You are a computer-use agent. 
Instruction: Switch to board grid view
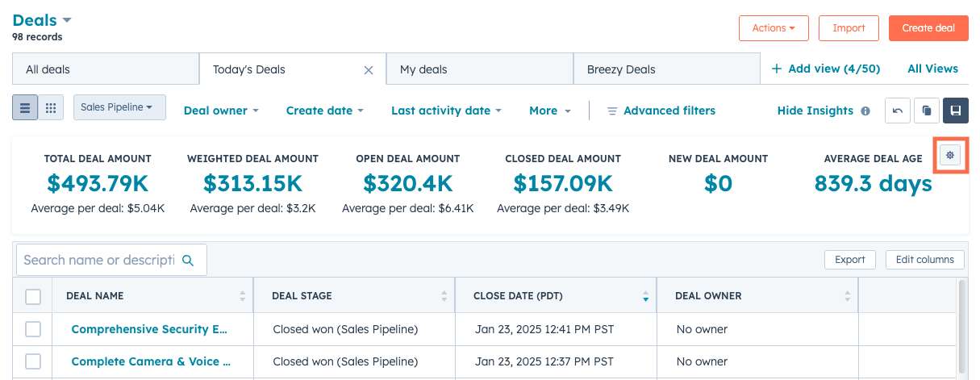click(x=51, y=108)
